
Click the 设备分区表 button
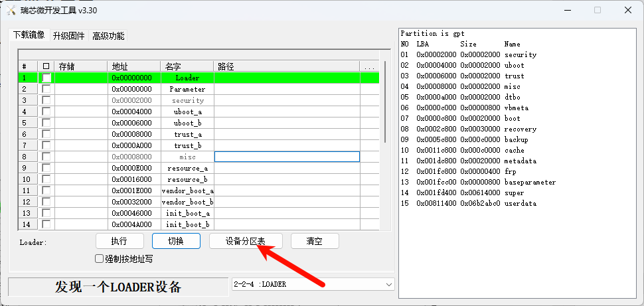pyautogui.click(x=246, y=241)
